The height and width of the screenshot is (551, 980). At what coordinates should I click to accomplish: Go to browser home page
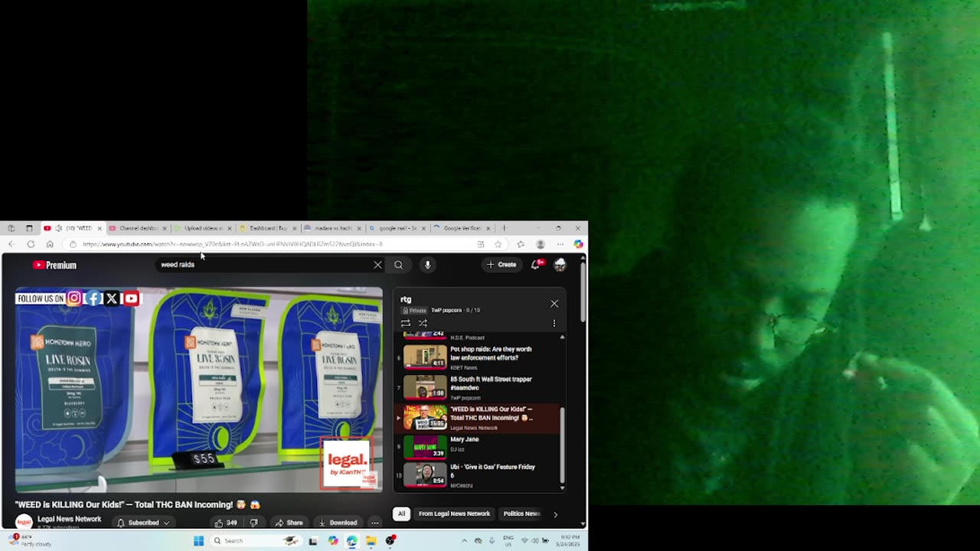point(50,244)
